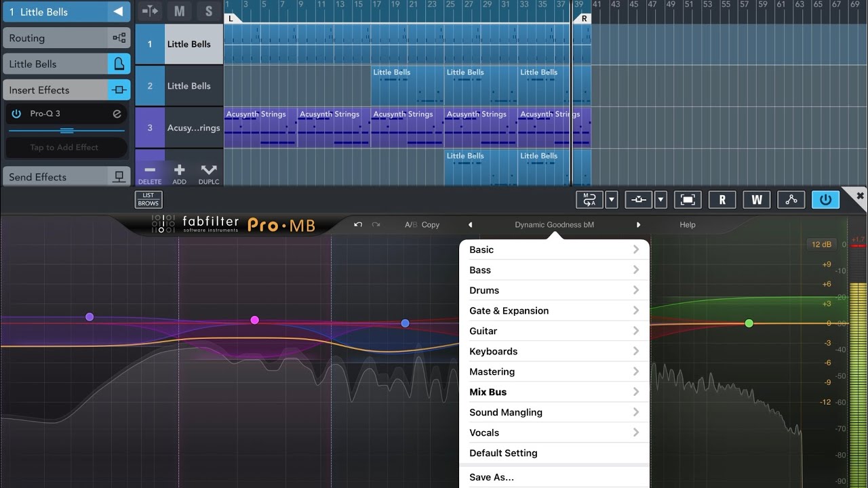
Task: Duplicate the selected track
Action: (209, 174)
